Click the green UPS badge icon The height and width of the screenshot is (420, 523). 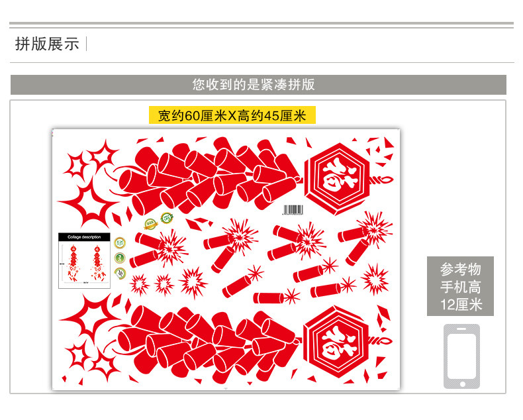point(166,218)
